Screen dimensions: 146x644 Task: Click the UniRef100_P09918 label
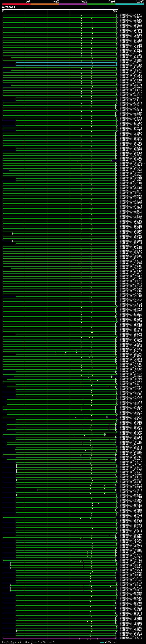(x=131, y=70)
